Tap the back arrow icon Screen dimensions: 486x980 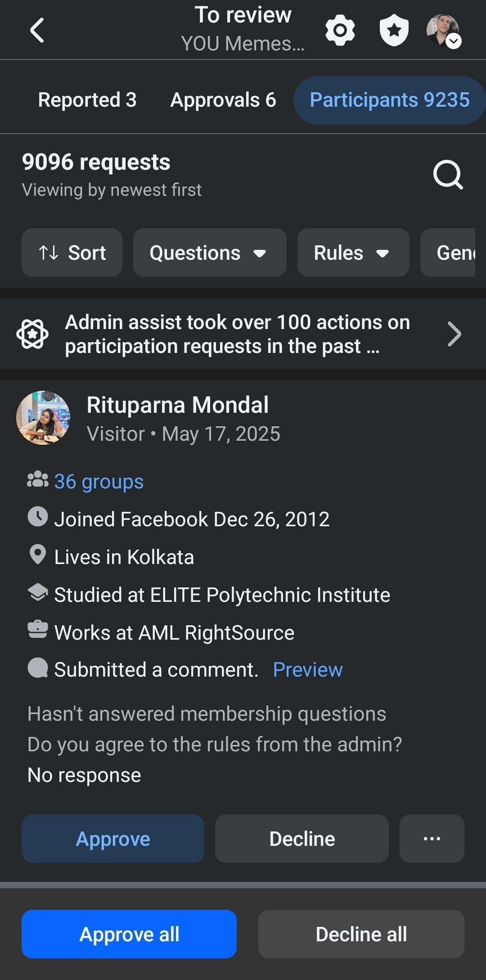(37, 30)
